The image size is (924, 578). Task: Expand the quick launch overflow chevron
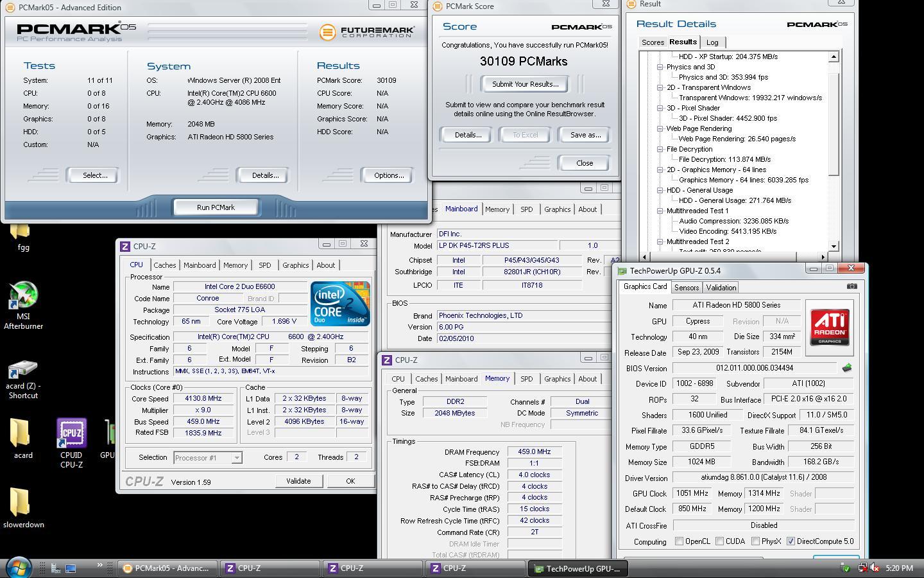[x=100, y=565]
